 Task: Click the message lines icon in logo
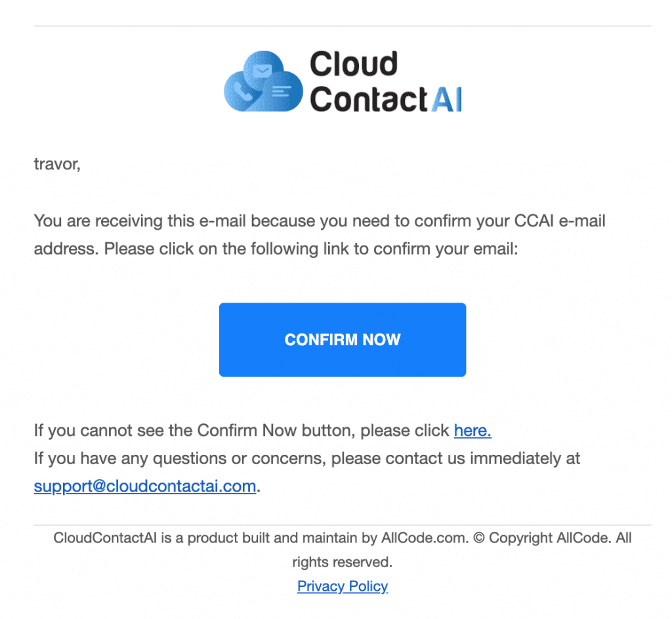pyautogui.click(x=282, y=91)
